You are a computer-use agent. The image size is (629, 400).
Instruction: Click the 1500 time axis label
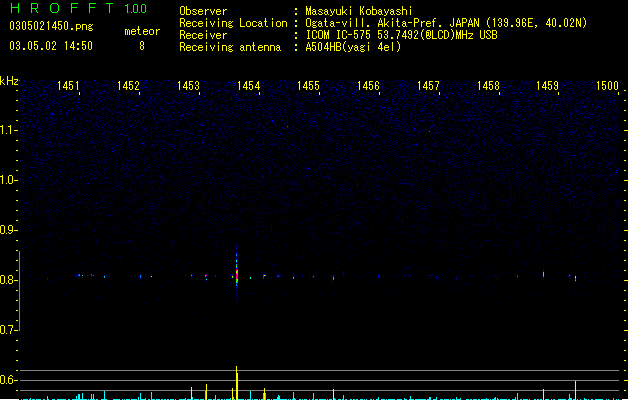[607, 86]
